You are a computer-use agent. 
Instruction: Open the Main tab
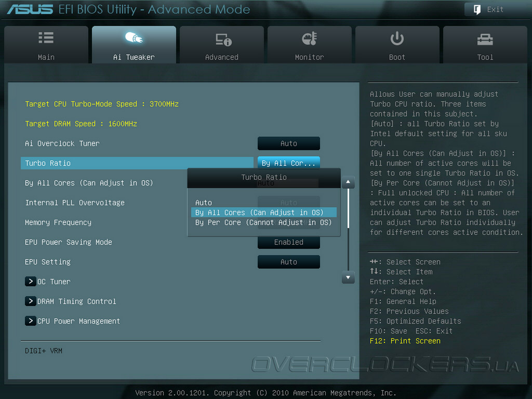click(x=46, y=45)
